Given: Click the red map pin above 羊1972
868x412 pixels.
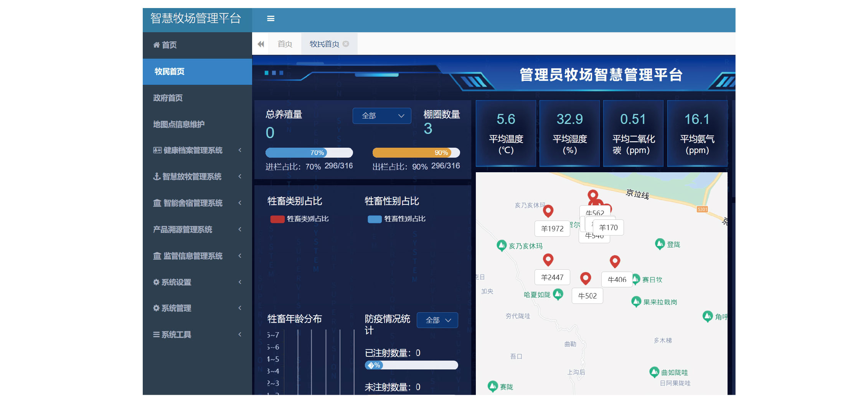Looking at the screenshot, I should click(548, 210).
